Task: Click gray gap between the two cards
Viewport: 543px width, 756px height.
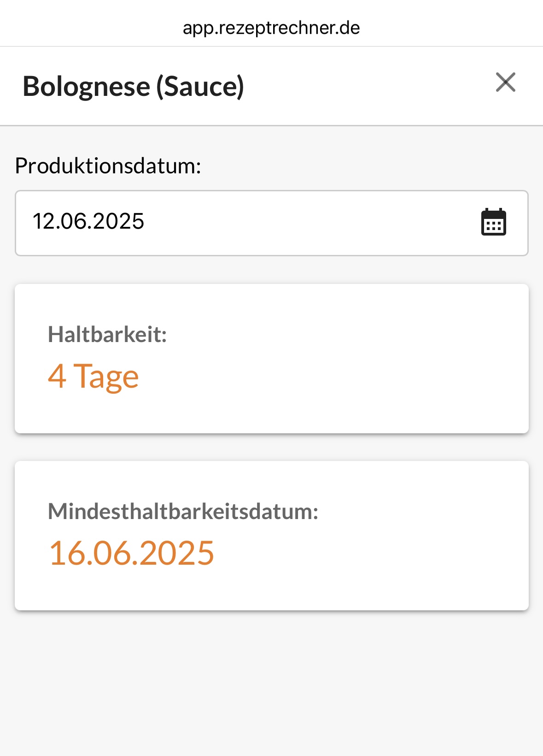Action: (271, 448)
